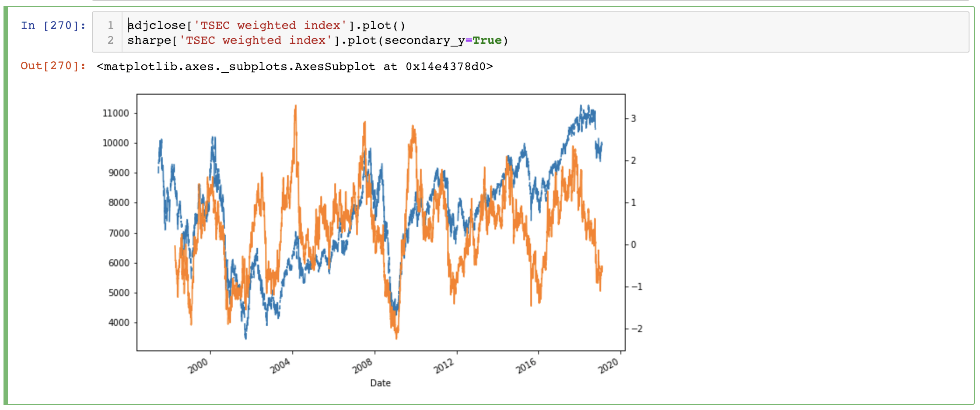Click the 2020 date tick label
Viewport: 980px width, 410px height.
coord(609,365)
